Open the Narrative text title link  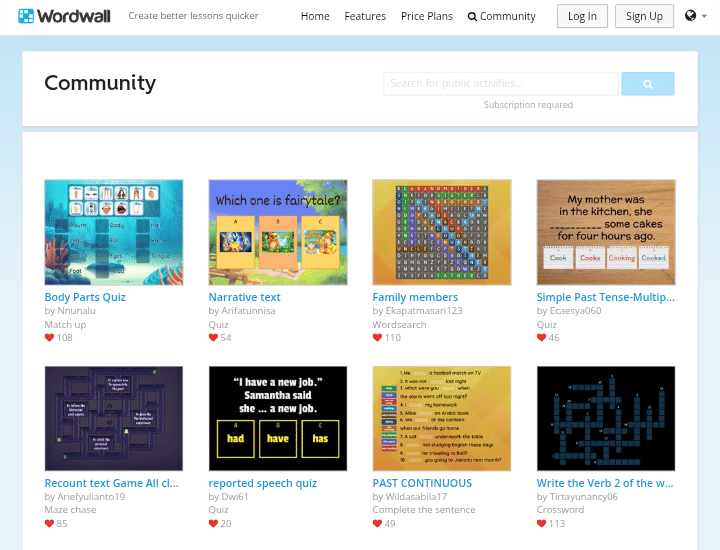pos(244,297)
